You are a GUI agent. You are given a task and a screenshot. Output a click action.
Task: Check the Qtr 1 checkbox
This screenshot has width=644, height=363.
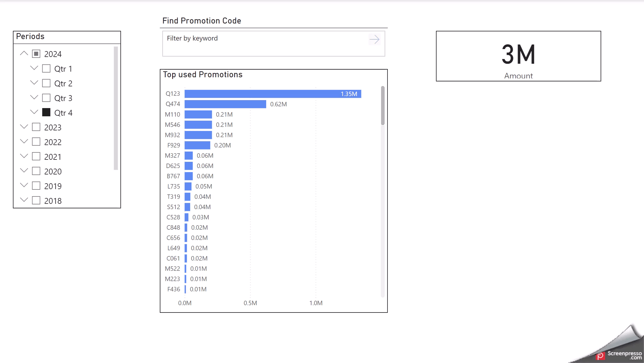tap(46, 69)
